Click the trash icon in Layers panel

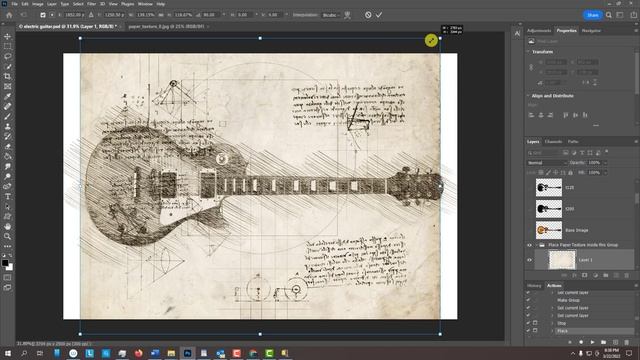627,276
